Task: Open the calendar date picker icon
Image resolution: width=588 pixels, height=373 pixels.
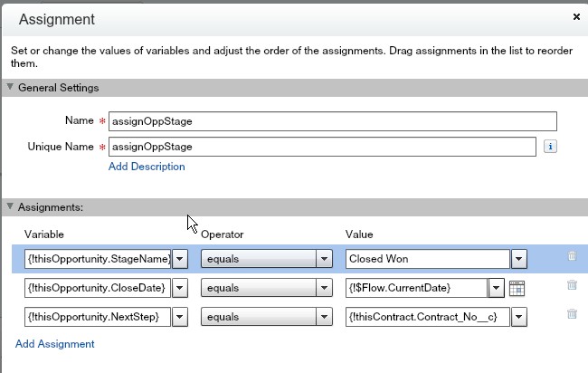Action: 517,288
